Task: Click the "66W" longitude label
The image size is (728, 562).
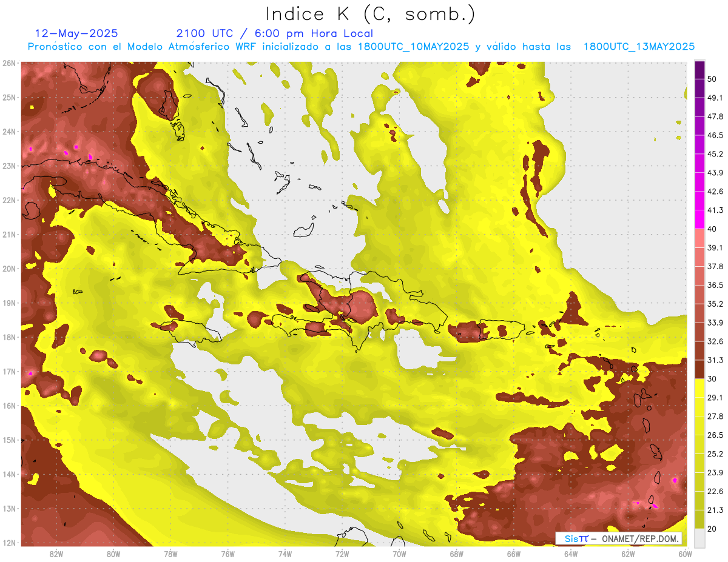Action: (x=513, y=553)
